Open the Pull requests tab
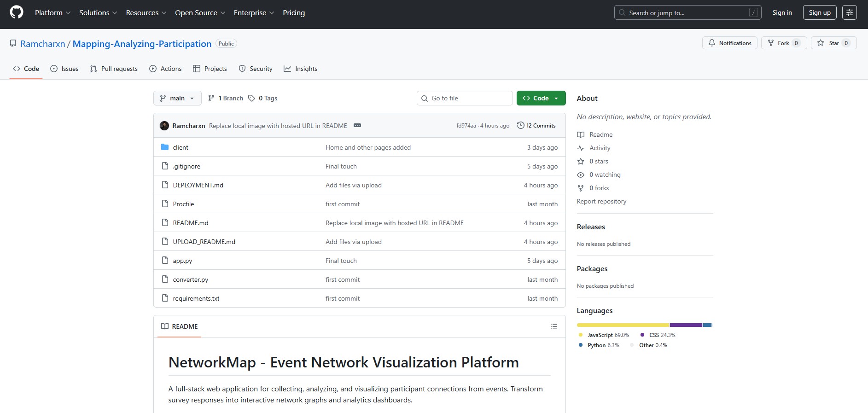The height and width of the screenshot is (413, 868). point(114,69)
